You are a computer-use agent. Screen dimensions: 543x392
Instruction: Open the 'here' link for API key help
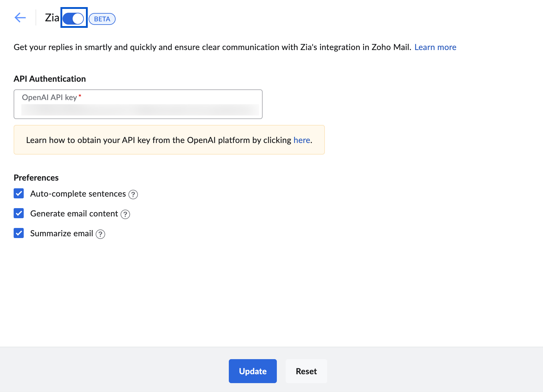[302, 140]
